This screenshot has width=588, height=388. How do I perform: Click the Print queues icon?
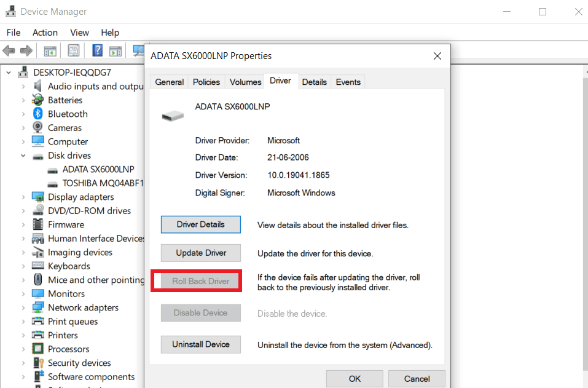tap(38, 321)
